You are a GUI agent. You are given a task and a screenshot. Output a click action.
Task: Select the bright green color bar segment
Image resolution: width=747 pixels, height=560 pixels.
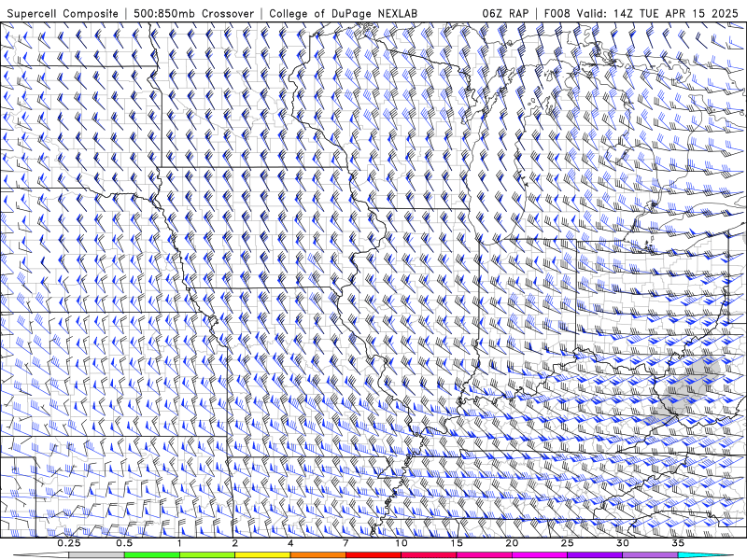[x=152, y=555]
